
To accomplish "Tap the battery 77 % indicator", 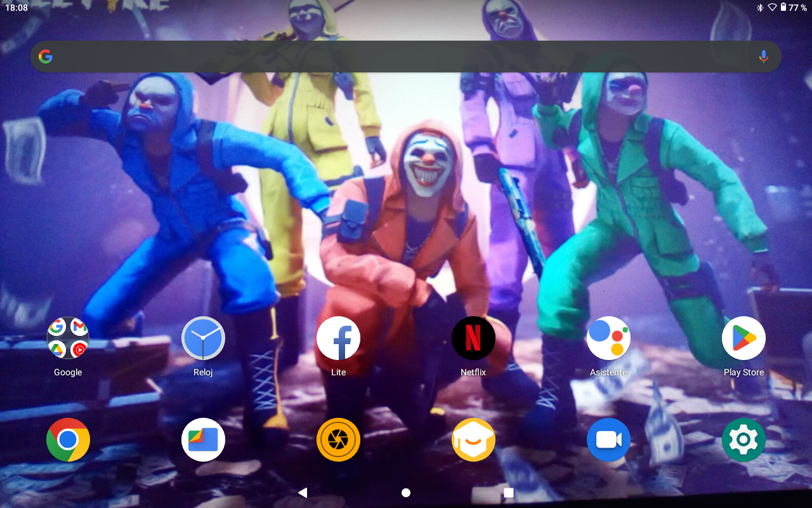I will 793,8.
